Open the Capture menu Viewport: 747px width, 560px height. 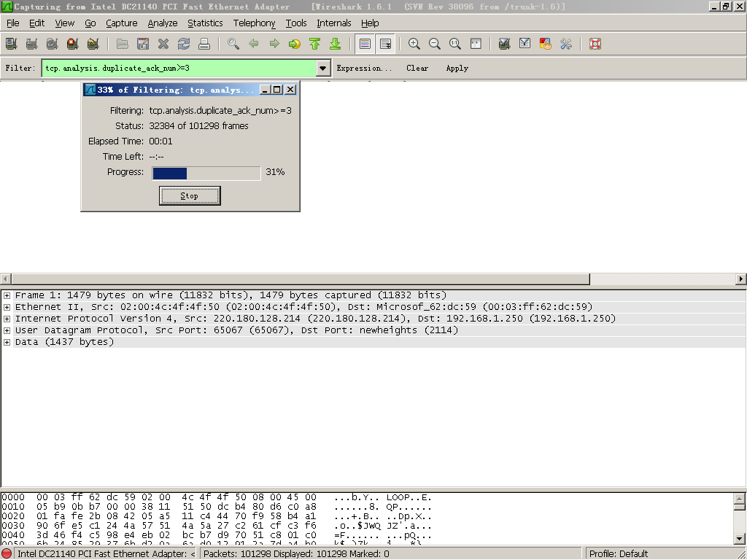point(122,23)
